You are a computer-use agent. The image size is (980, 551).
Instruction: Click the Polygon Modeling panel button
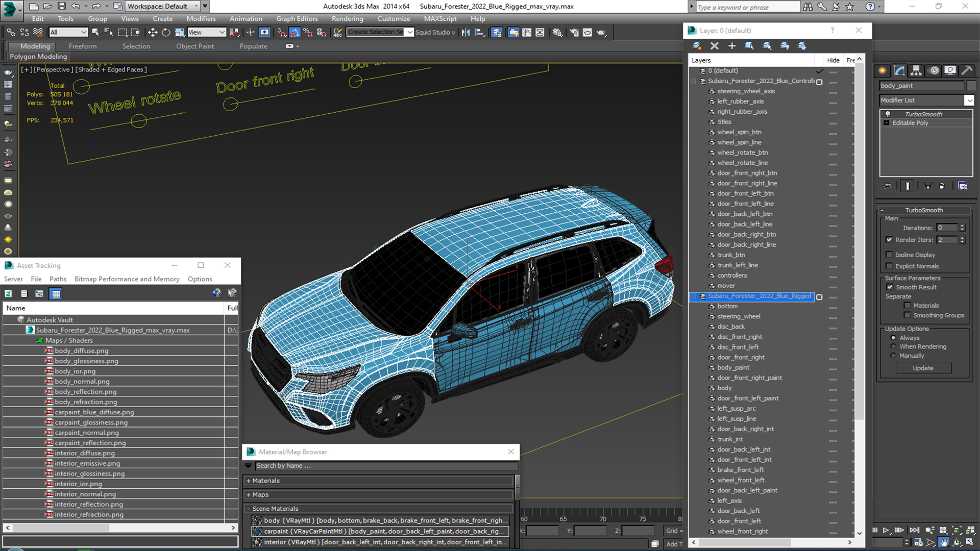coord(38,57)
